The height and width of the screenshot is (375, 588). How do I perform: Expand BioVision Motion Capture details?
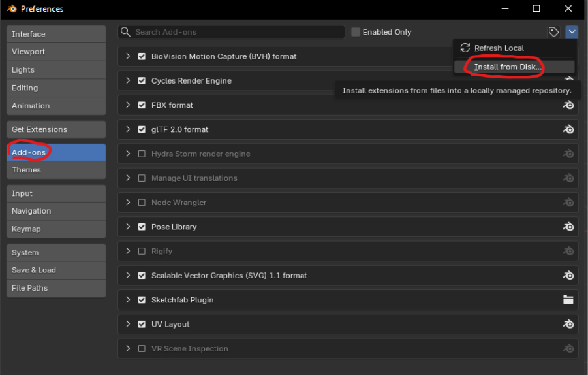tap(128, 56)
